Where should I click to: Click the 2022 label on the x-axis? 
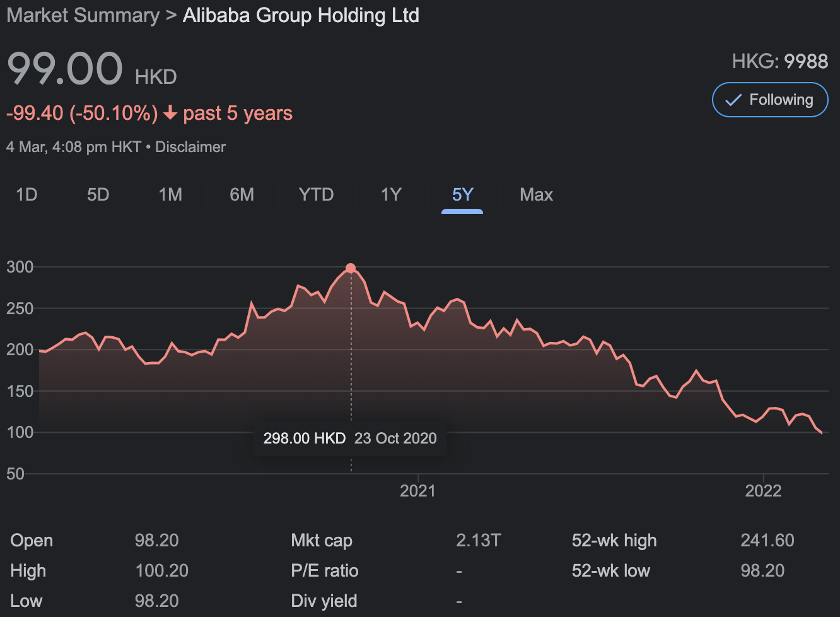click(x=763, y=491)
